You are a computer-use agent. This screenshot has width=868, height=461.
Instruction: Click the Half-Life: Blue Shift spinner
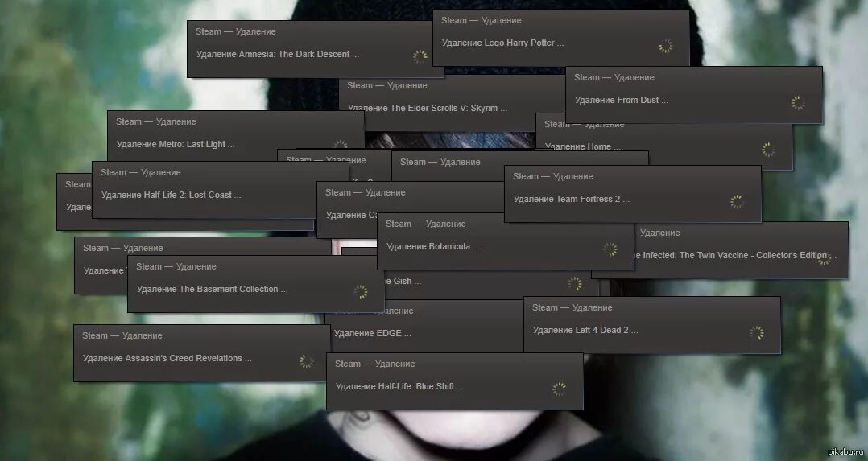[x=559, y=389]
